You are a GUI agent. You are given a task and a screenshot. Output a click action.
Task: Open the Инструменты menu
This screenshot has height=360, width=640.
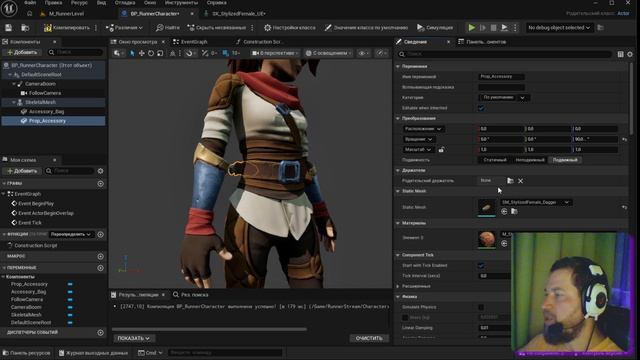(181, 2)
